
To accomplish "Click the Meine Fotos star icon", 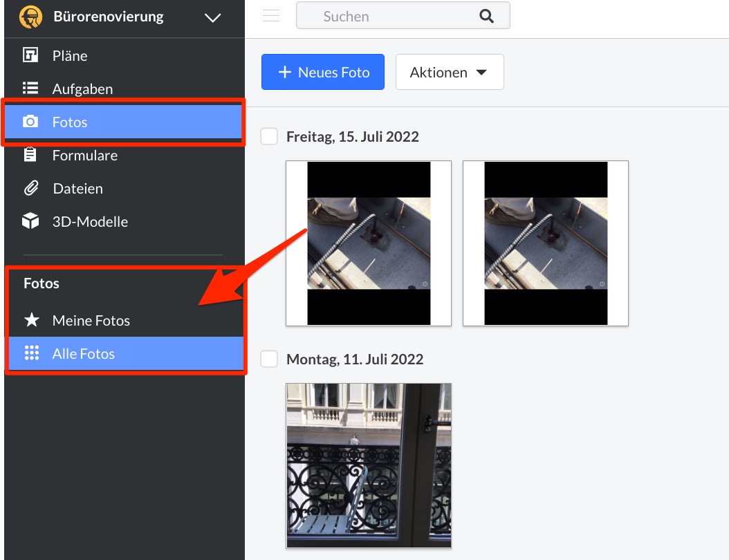I will [31, 320].
